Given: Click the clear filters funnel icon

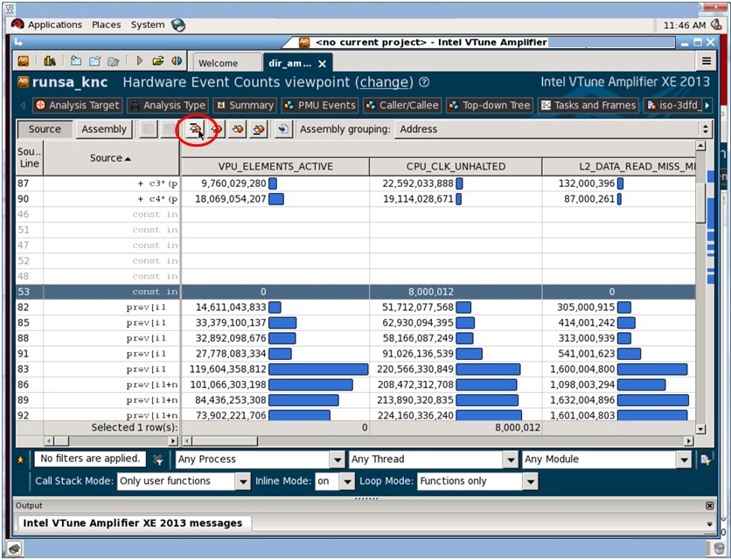Looking at the screenshot, I should [x=158, y=460].
